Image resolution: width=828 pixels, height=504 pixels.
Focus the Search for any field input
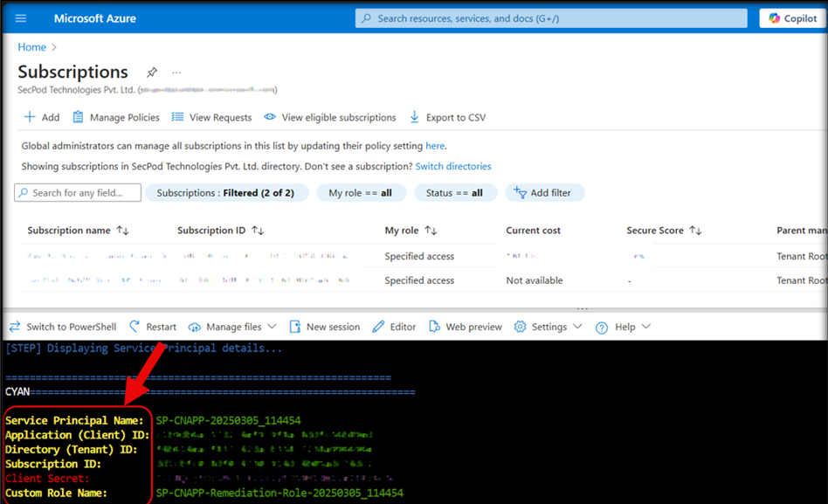coord(78,193)
